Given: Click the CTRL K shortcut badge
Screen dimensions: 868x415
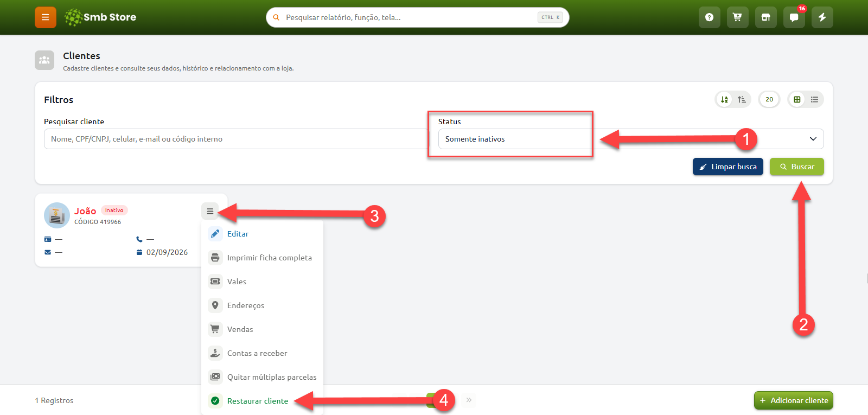Looking at the screenshot, I should (x=550, y=17).
